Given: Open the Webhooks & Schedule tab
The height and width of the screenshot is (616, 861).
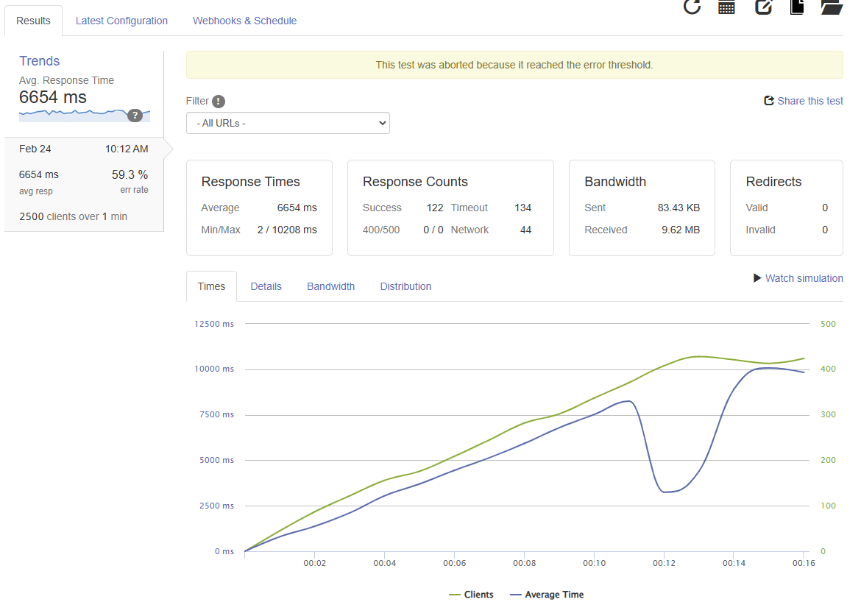Looking at the screenshot, I should pyautogui.click(x=244, y=21).
